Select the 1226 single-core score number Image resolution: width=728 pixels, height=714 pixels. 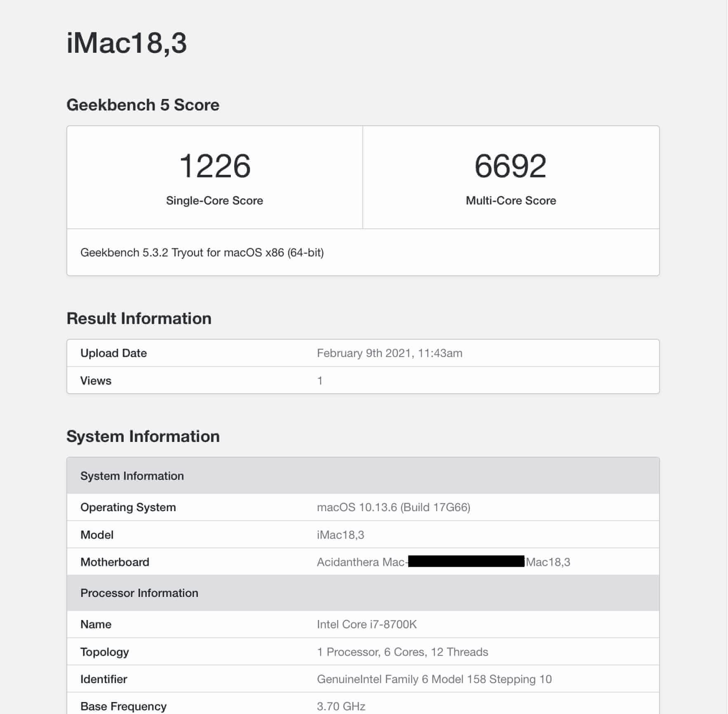(x=215, y=166)
